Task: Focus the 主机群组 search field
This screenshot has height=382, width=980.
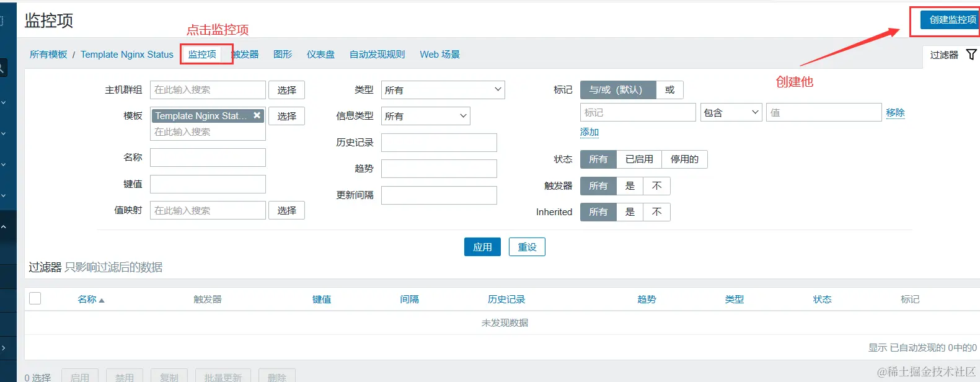Action: 208,90
